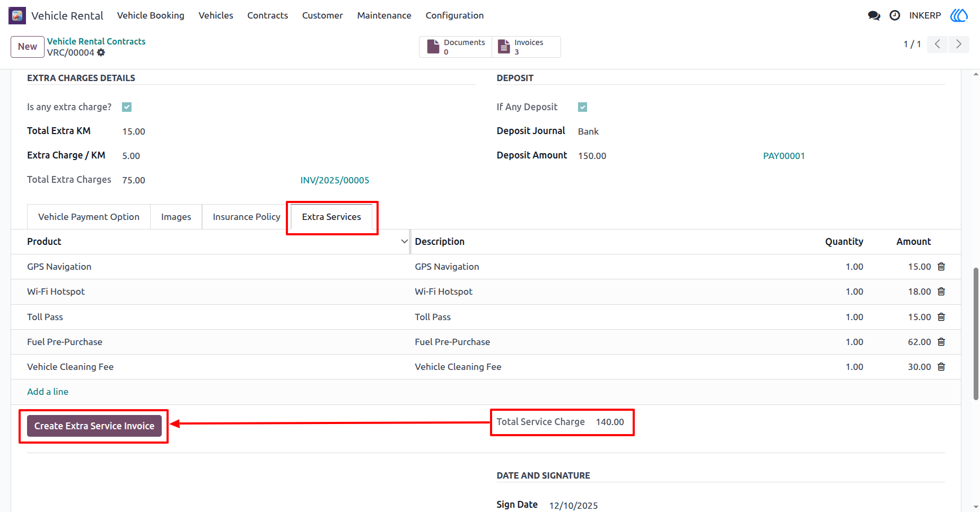Click Create Extra Service Invoice button
Screen dimensions: 980x512
tap(94, 426)
